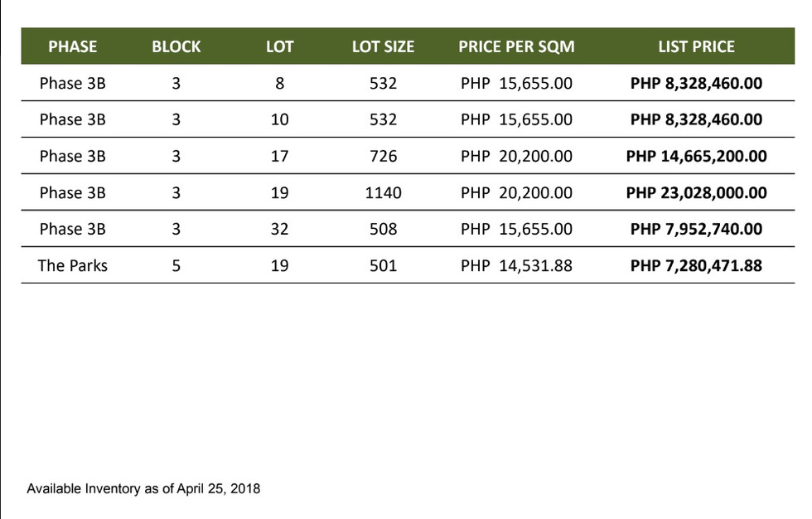Select the BLOCK column header
Screen dimensions: 812x519
tap(176, 46)
